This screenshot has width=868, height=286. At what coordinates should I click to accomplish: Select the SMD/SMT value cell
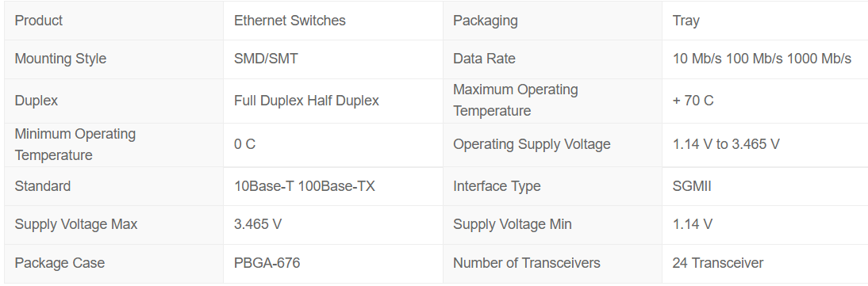(x=333, y=59)
